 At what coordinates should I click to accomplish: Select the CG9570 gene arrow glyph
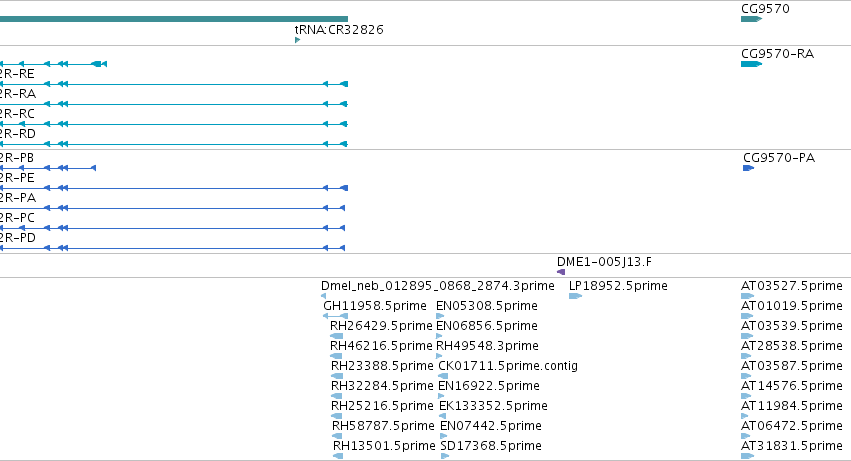coord(752,19)
